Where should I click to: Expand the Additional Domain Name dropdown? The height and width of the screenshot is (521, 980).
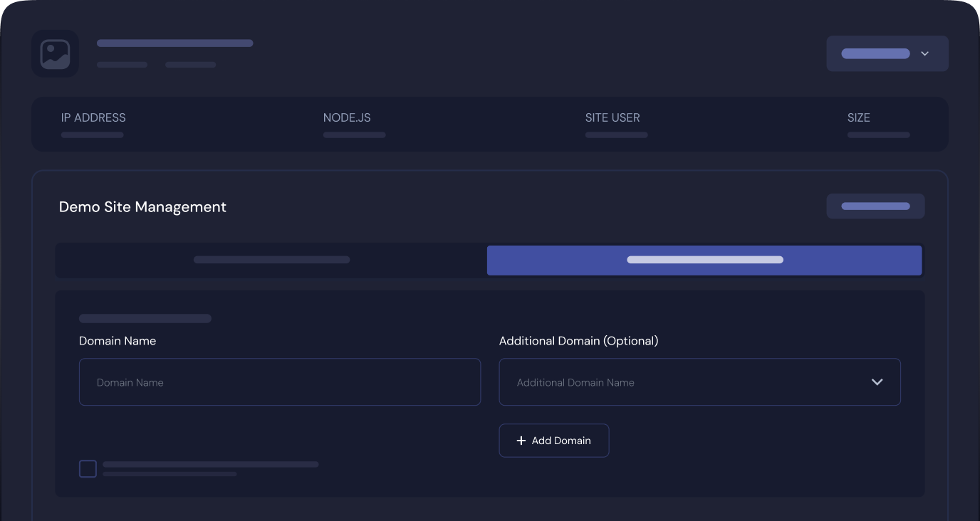698,382
